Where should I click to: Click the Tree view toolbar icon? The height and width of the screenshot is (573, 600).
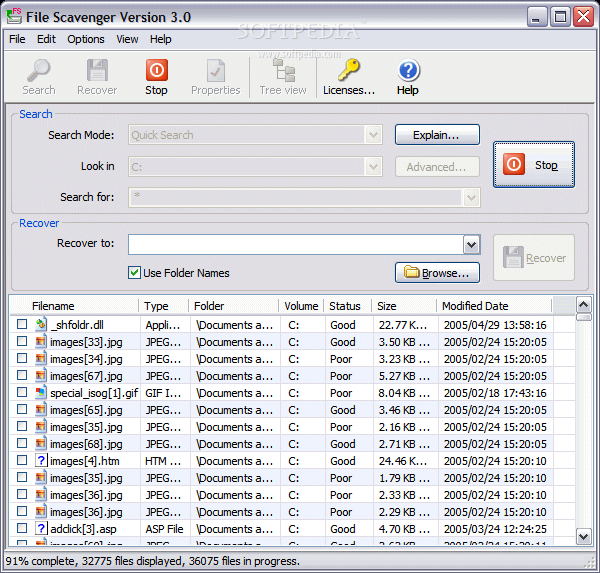(284, 70)
